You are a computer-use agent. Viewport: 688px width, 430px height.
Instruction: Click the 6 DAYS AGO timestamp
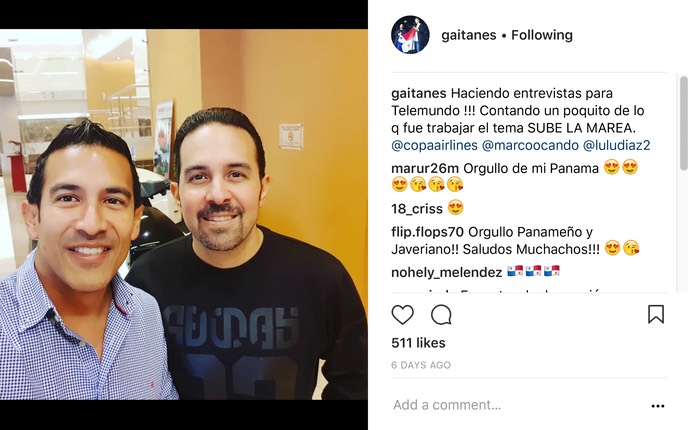click(x=421, y=365)
